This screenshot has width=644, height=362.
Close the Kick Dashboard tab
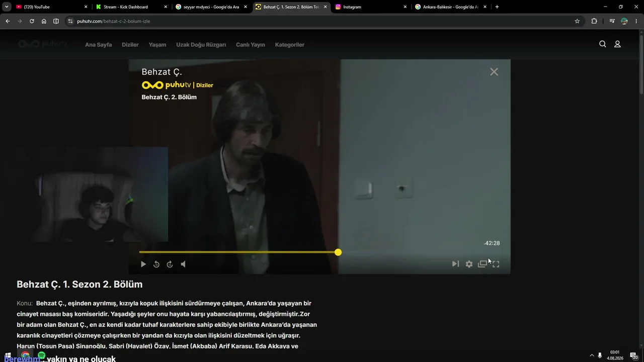[x=166, y=7]
